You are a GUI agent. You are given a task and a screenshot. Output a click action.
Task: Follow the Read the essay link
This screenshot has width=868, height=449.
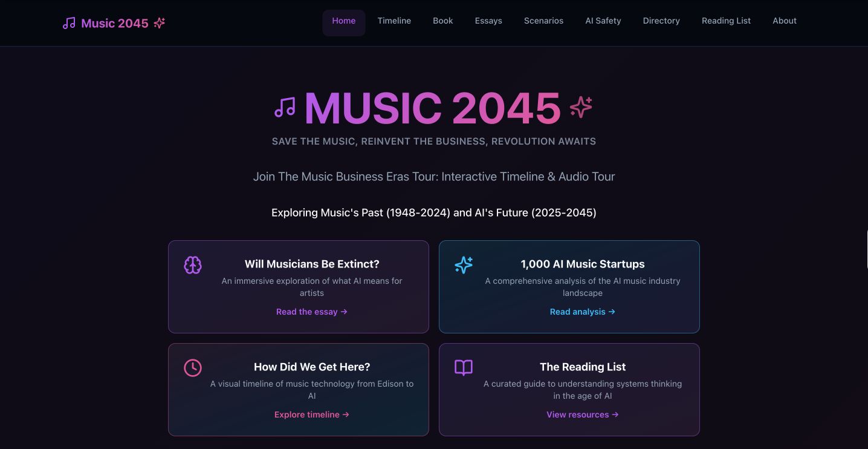(x=312, y=312)
